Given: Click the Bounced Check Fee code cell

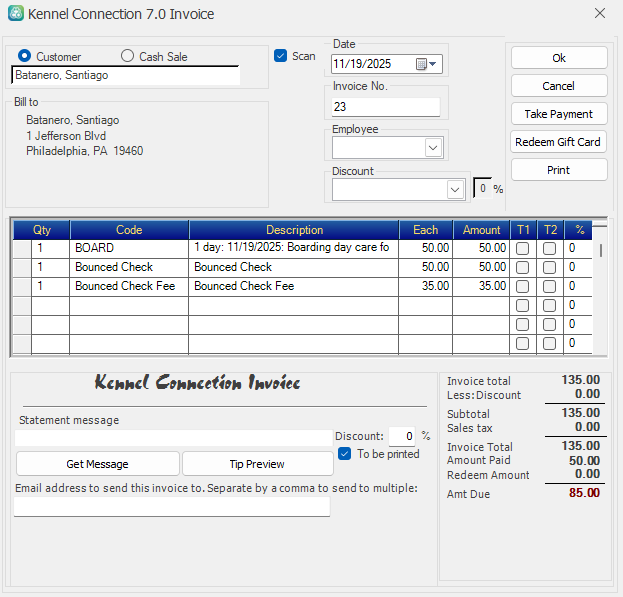Looking at the screenshot, I should [x=129, y=286].
